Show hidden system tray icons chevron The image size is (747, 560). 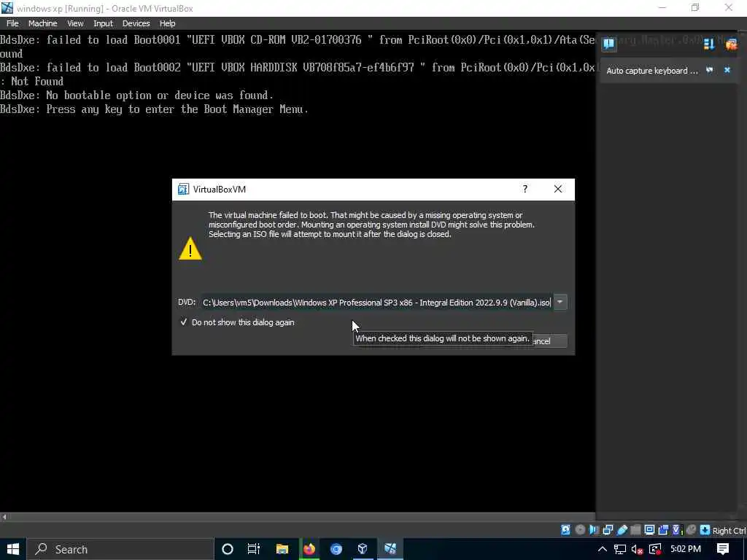coord(602,549)
